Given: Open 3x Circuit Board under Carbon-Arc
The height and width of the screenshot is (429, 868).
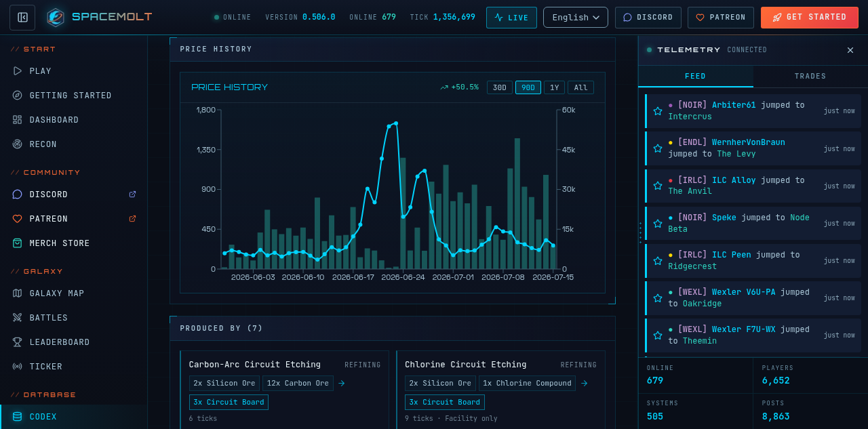Looking at the screenshot, I should [x=229, y=403].
